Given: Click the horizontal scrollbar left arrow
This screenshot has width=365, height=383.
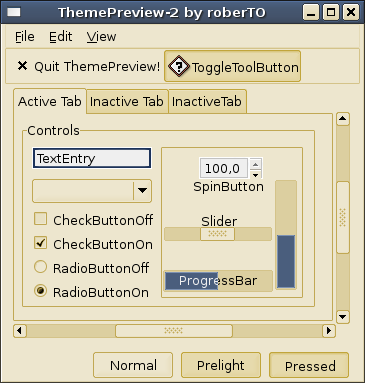Looking at the screenshot, I should click(20, 331).
